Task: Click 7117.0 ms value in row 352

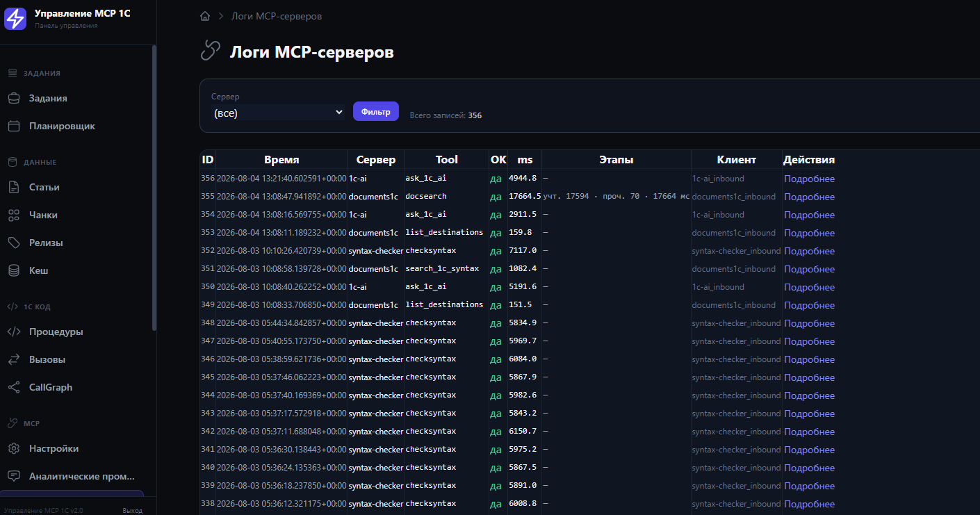Action: pos(523,251)
